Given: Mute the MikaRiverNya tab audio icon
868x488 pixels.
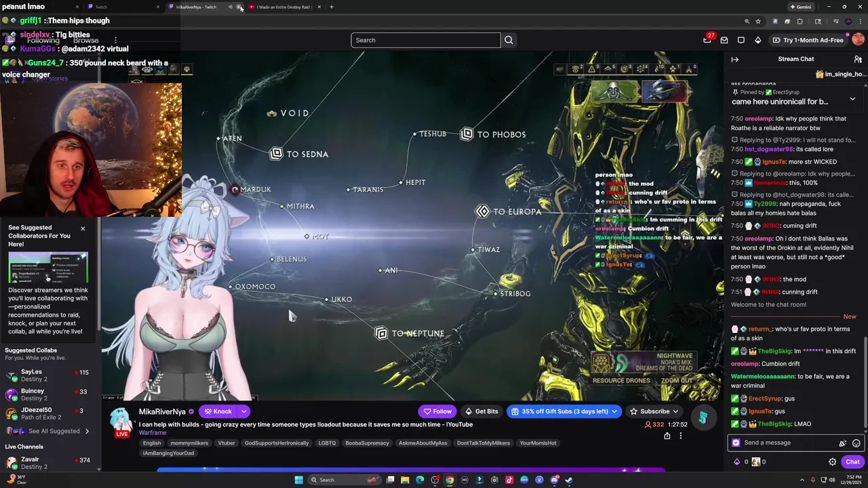Looking at the screenshot, I should pos(230,7).
